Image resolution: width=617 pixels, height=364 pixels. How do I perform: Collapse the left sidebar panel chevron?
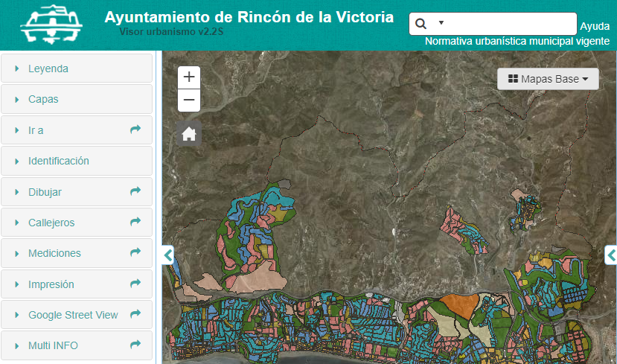tap(168, 255)
